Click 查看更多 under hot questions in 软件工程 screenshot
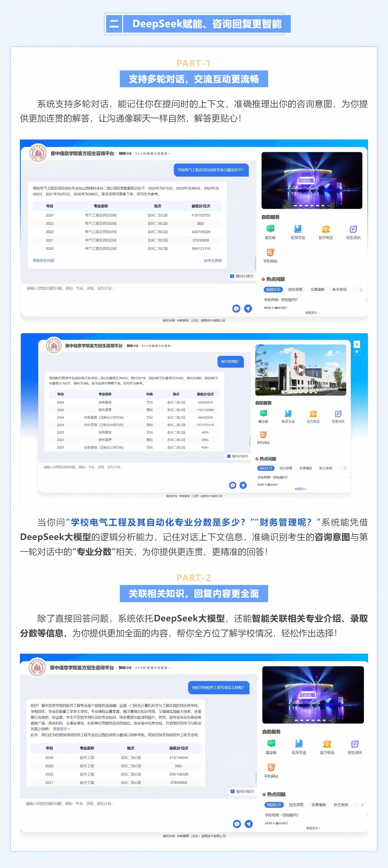The image size is (388, 868). (x=313, y=828)
